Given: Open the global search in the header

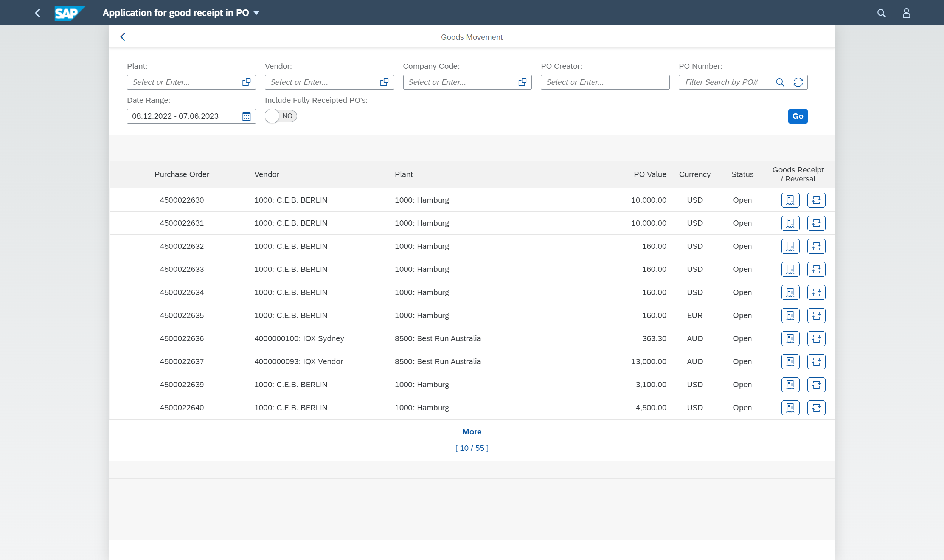Looking at the screenshot, I should 881,12.
